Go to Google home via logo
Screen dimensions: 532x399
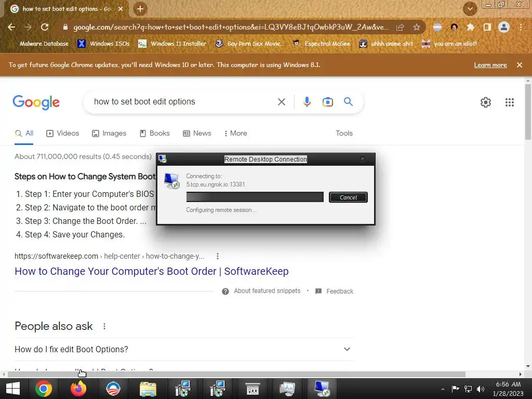pyautogui.click(x=36, y=102)
